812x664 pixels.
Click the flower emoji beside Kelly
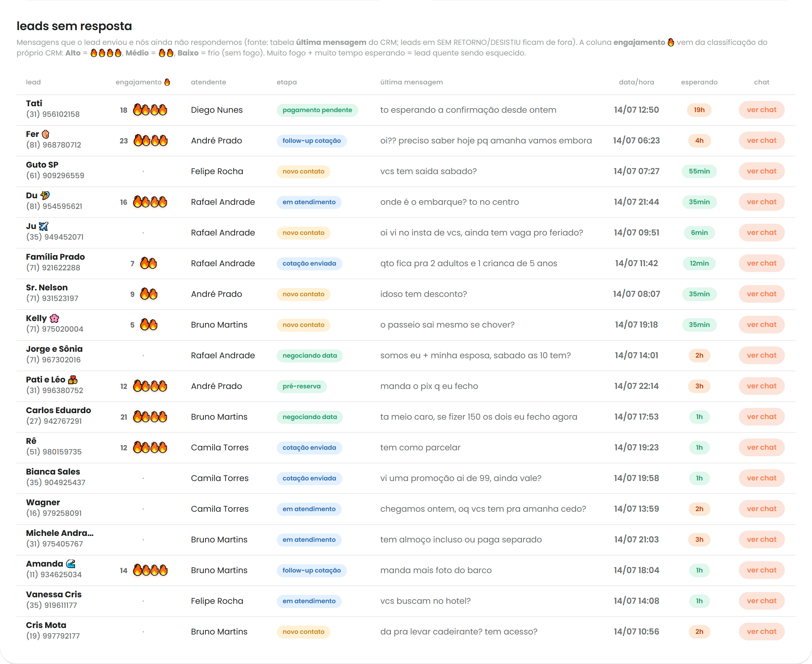54,318
